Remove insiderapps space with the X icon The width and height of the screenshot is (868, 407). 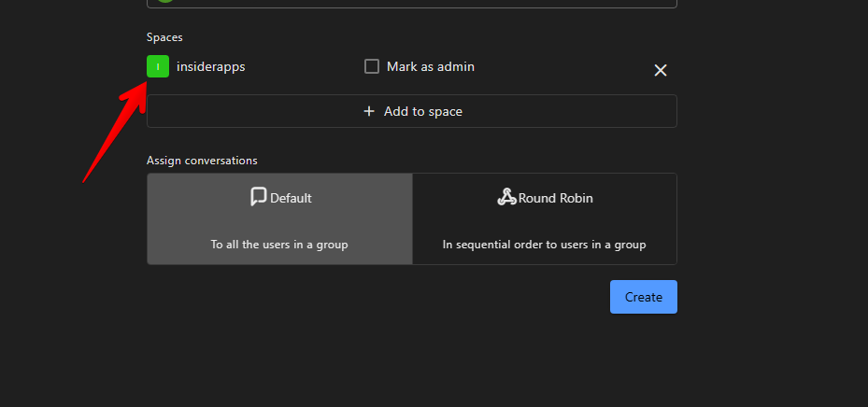(660, 70)
